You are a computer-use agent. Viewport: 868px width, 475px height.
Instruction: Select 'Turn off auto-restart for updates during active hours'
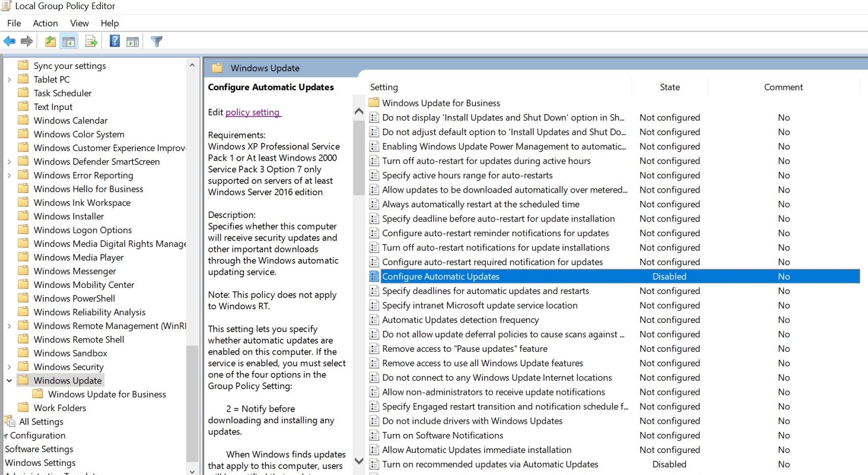tap(486, 161)
